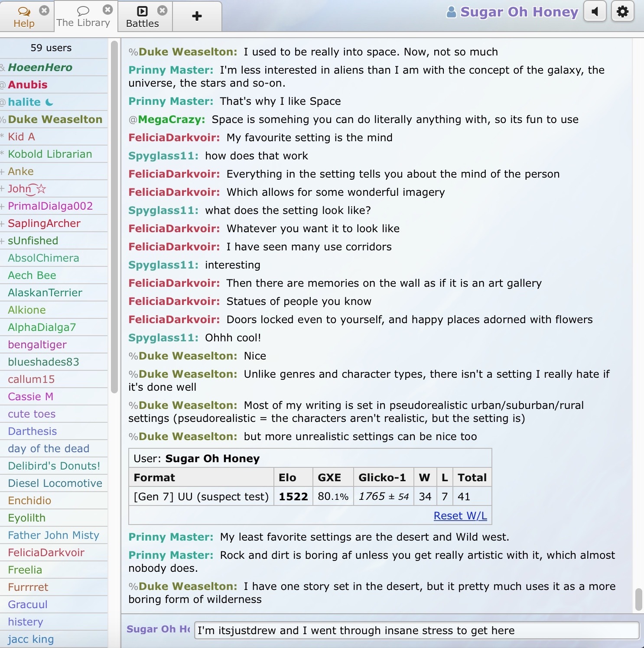
Task: Select user histery
Action: tap(54, 622)
